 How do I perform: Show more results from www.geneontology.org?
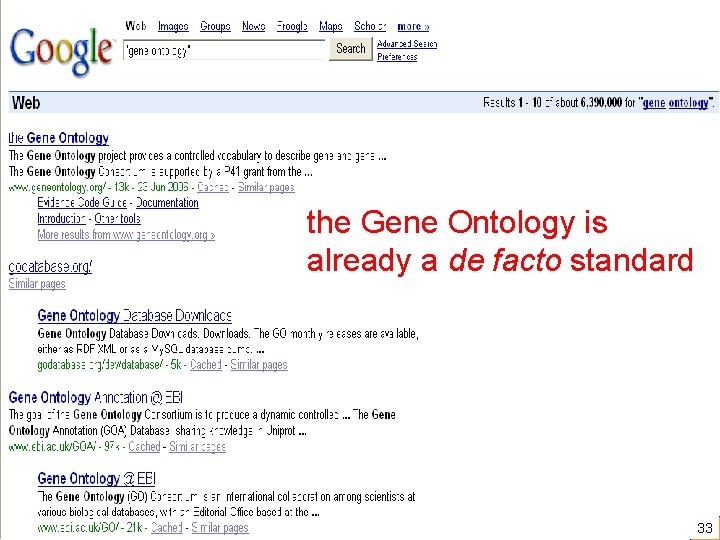[x=126, y=235]
